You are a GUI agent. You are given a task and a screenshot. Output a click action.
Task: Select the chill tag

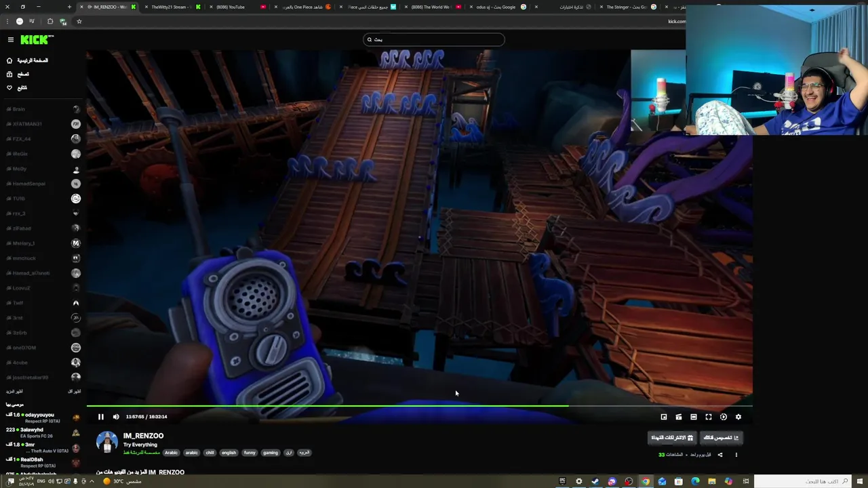[210, 453]
